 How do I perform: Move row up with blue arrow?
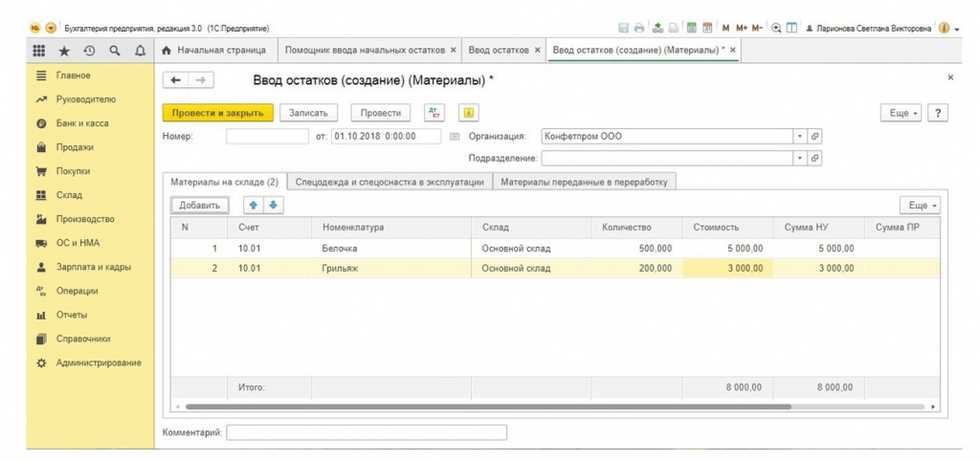(x=254, y=206)
